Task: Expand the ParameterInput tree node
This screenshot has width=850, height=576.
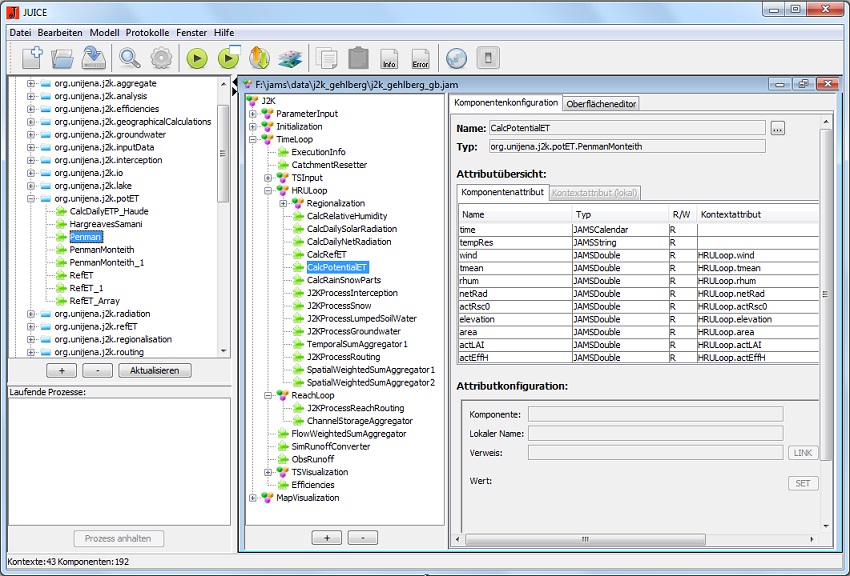Action: tap(253, 114)
